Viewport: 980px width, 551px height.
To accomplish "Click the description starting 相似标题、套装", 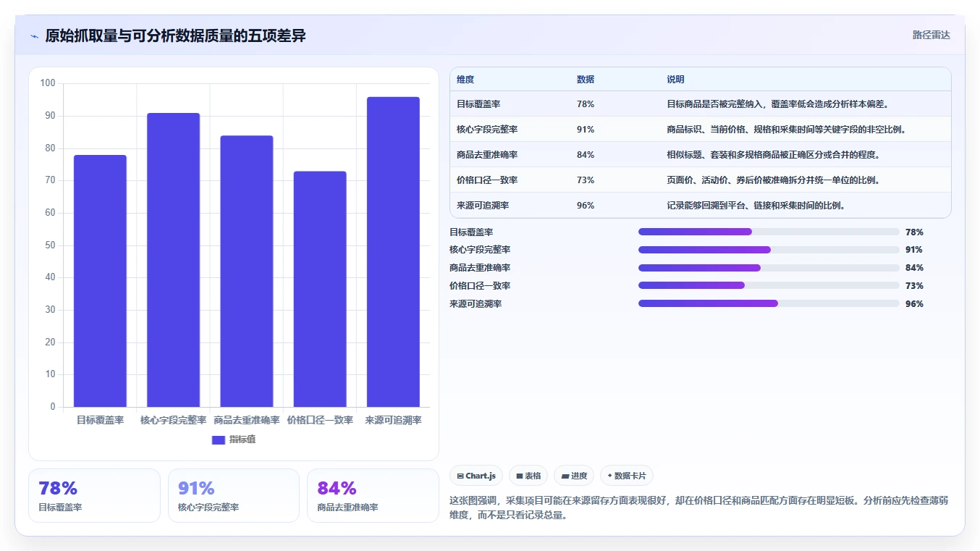I will (x=773, y=155).
